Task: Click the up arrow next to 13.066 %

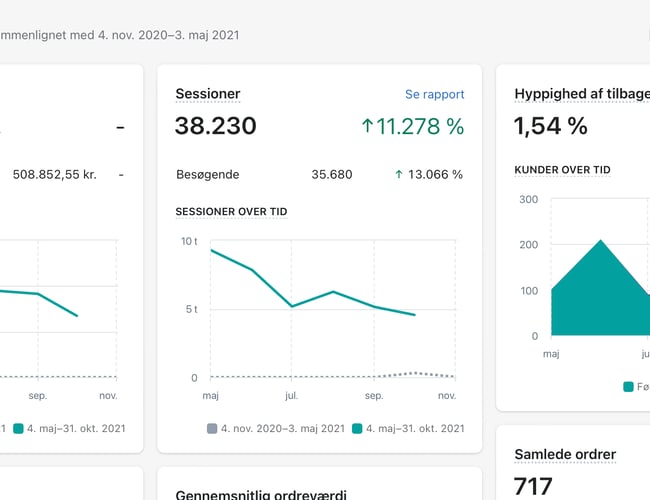Action: click(399, 174)
